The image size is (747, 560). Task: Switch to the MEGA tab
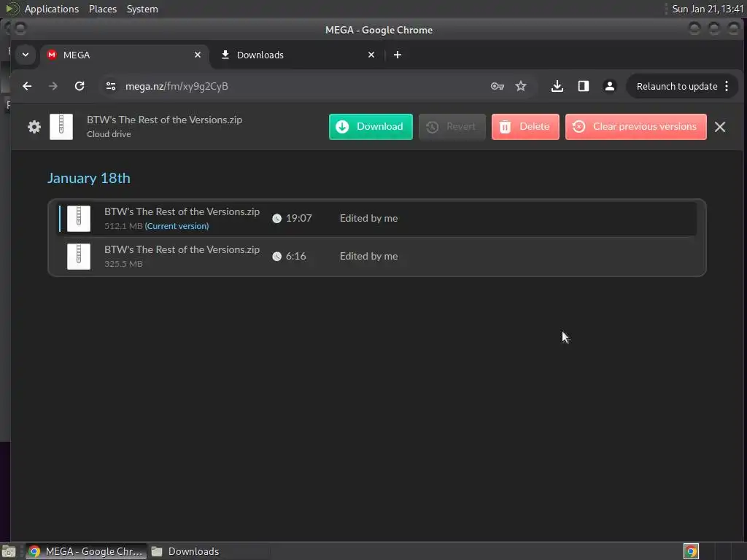(x=124, y=55)
